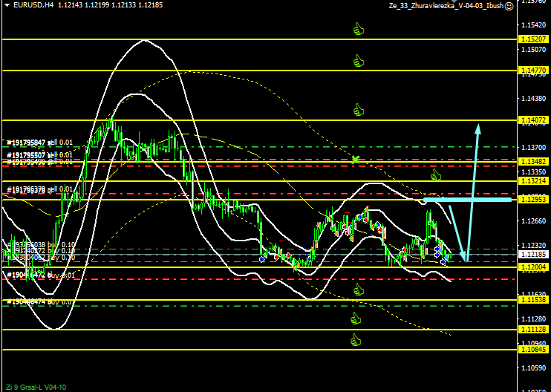Click the green X marker near 1.13482
551x392 pixels.
[x=356, y=159]
